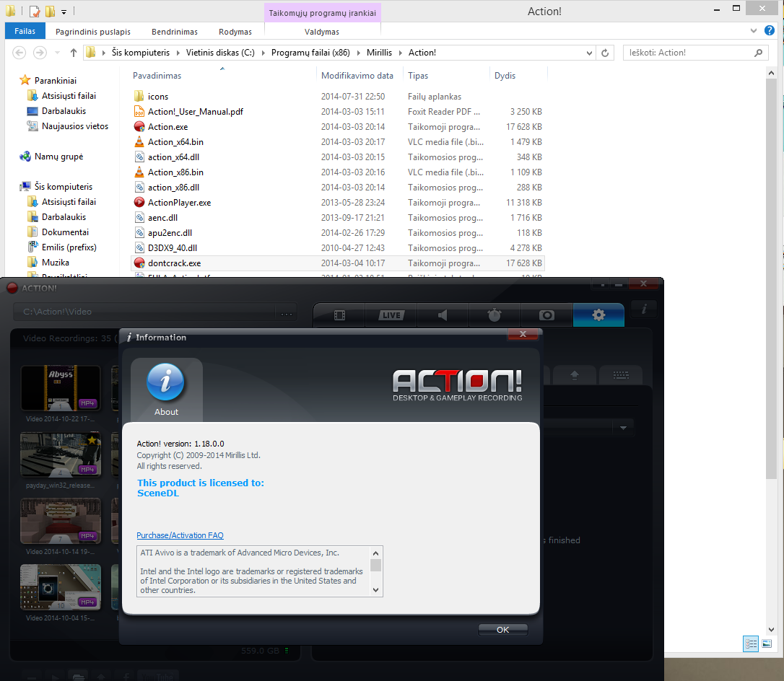Viewport: 784px width, 681px height.
Task: Click the trademark text box scrollbar thumb
Action: pos(375,565)
